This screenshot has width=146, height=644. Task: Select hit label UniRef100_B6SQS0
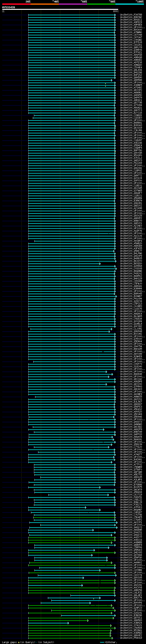pos(131,263)
